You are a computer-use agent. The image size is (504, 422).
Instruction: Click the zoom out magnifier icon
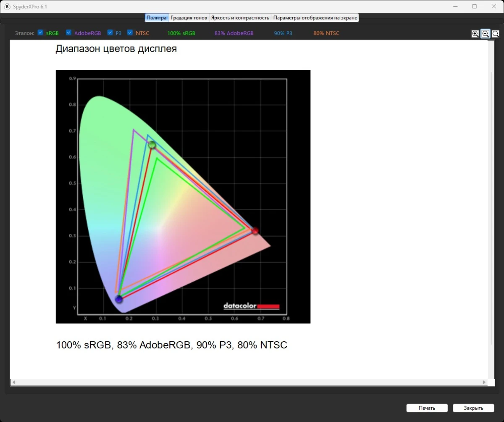(485, 34)
